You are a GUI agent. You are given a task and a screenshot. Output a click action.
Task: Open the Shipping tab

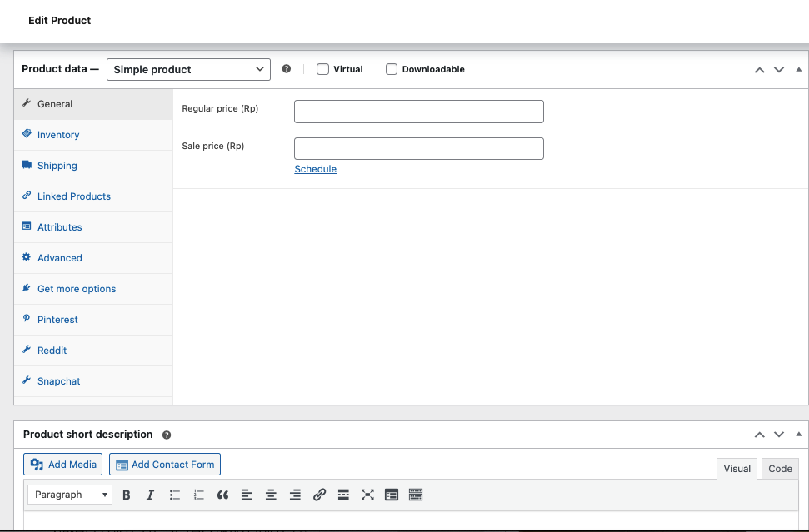pos(93,166)
